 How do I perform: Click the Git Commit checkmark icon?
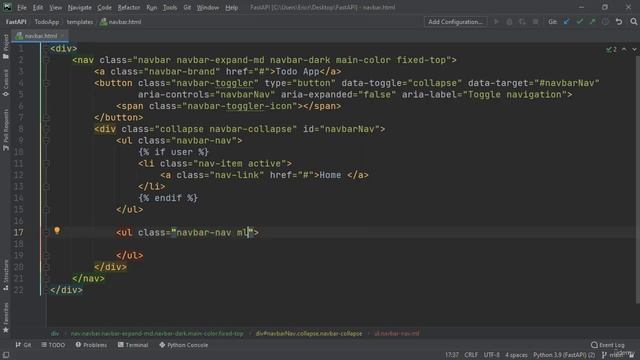click(x=580, y=22)
